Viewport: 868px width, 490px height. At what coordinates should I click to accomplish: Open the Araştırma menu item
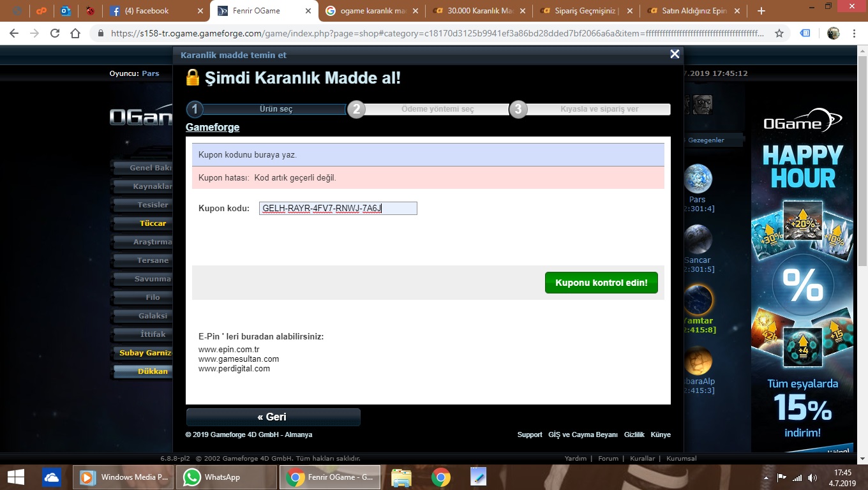[x=142, y=242]
